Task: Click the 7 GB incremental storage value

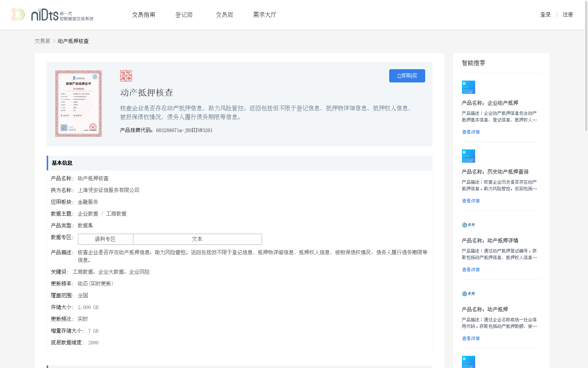Action: tap(93, 331)
